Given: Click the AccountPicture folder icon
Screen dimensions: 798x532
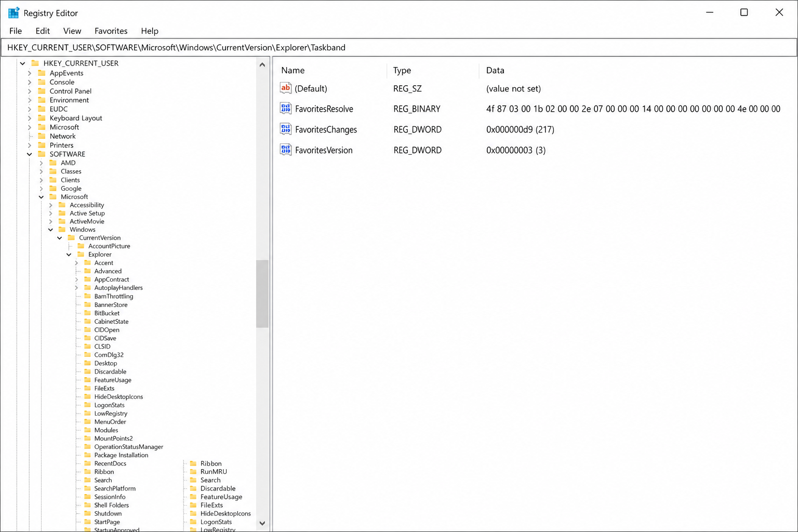Looking at the screenshot, I should click(x=81, y=246).
